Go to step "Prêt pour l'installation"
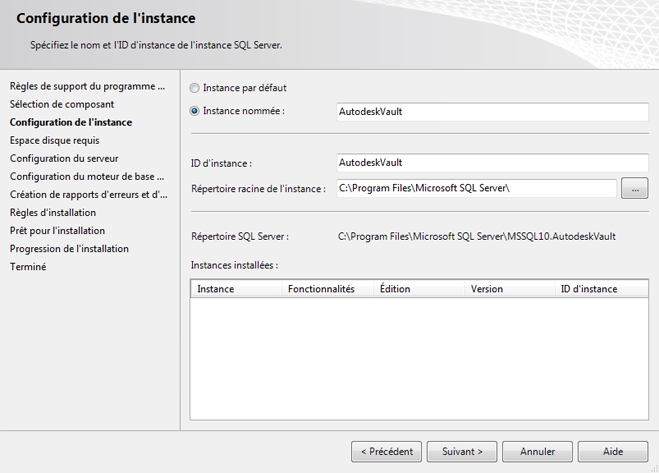This screenshot has width=659, height=473. click(57, 231)
